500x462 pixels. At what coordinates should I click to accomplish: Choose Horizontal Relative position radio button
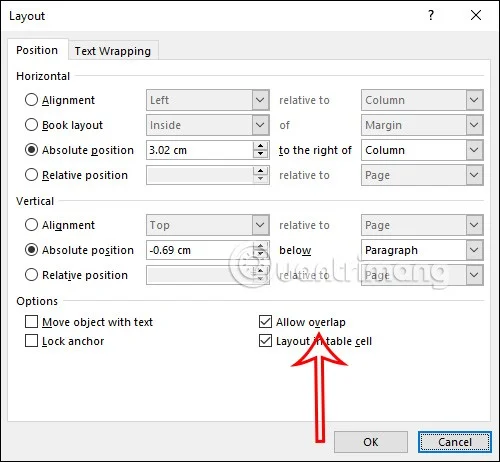click(31, 175)
